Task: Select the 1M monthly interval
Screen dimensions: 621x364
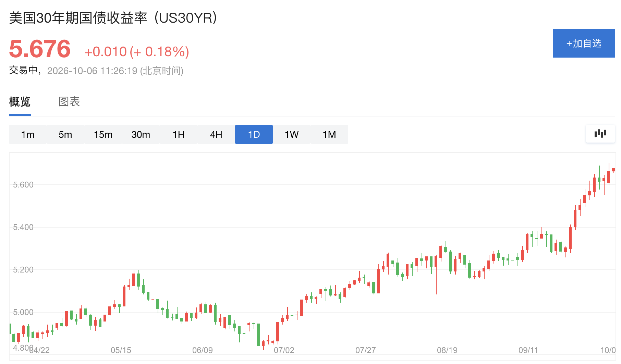Action: point(329,134)
